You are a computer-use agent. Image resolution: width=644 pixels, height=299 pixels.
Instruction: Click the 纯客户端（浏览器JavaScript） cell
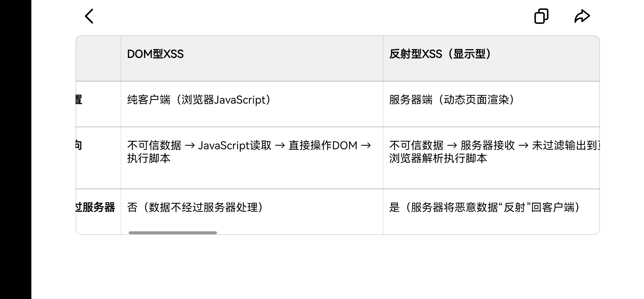point(199,100)
